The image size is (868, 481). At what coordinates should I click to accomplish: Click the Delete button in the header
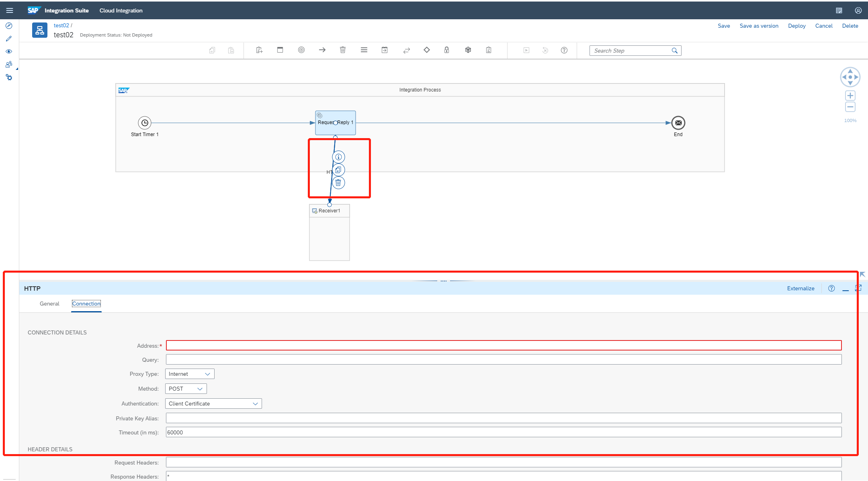(850, 26)
